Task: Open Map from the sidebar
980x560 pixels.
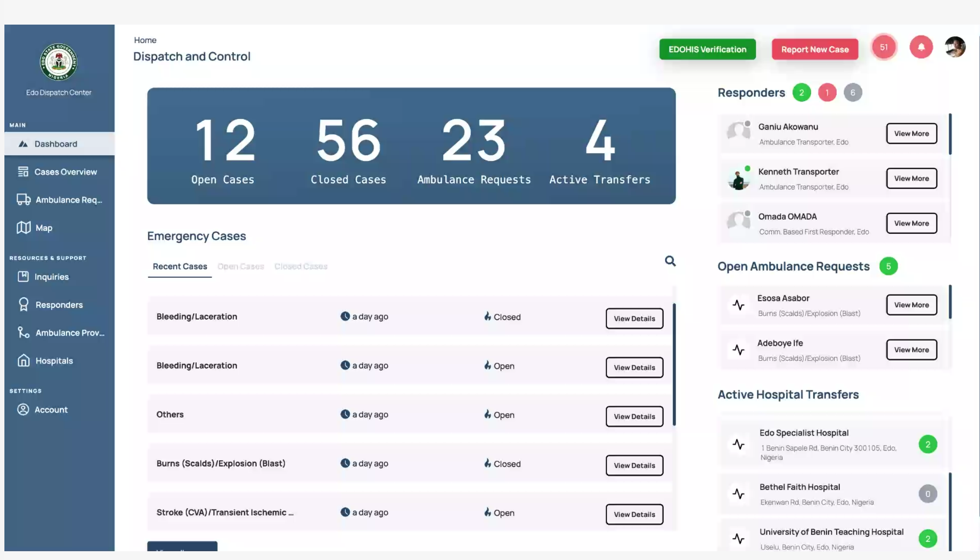Action: click(44, 228)
